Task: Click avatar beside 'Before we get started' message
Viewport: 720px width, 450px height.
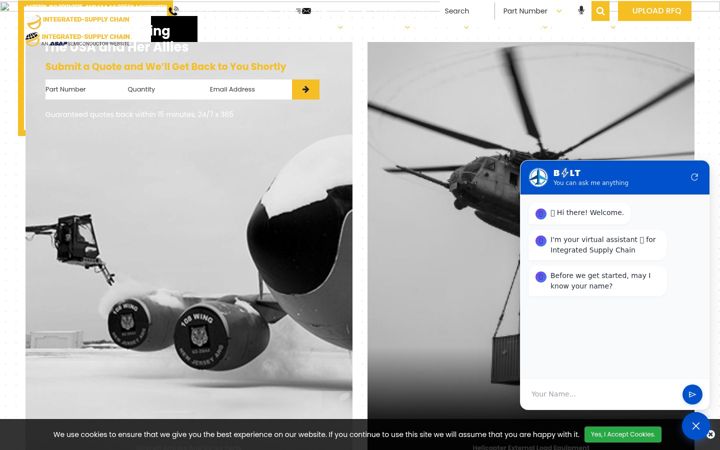Action: 541,276
